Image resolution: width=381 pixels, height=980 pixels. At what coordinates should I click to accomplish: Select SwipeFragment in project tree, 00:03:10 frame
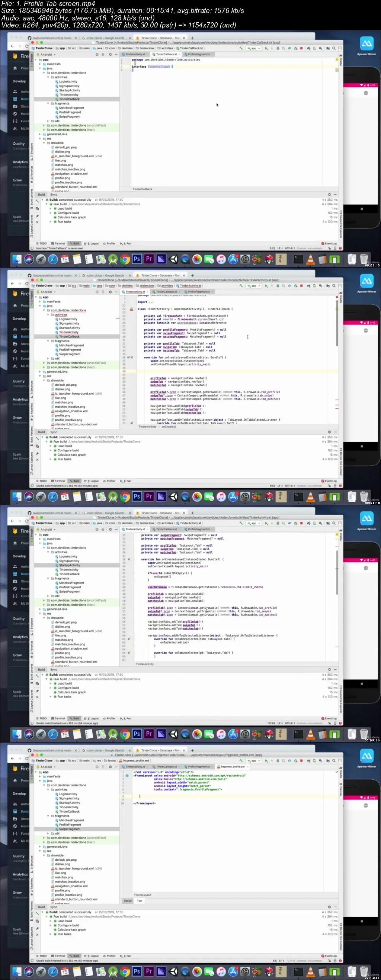(69, 117)
